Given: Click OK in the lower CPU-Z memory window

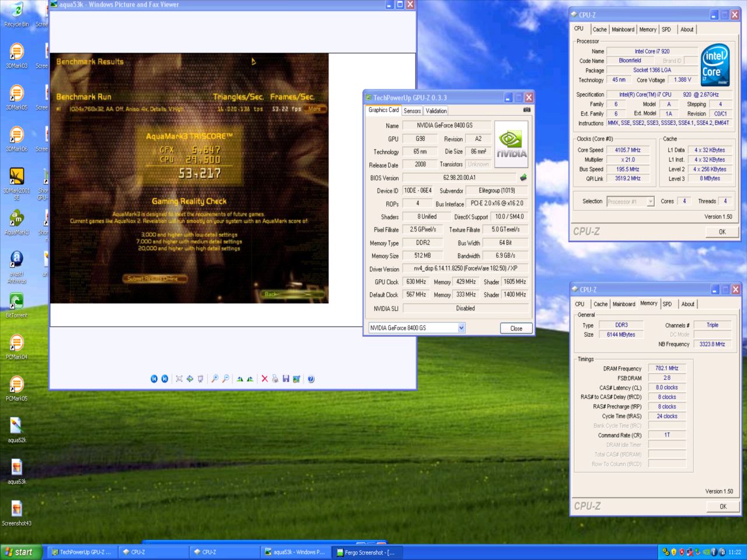Looking at the screenshot, I should pyautogui.click(x=723, y=506).
